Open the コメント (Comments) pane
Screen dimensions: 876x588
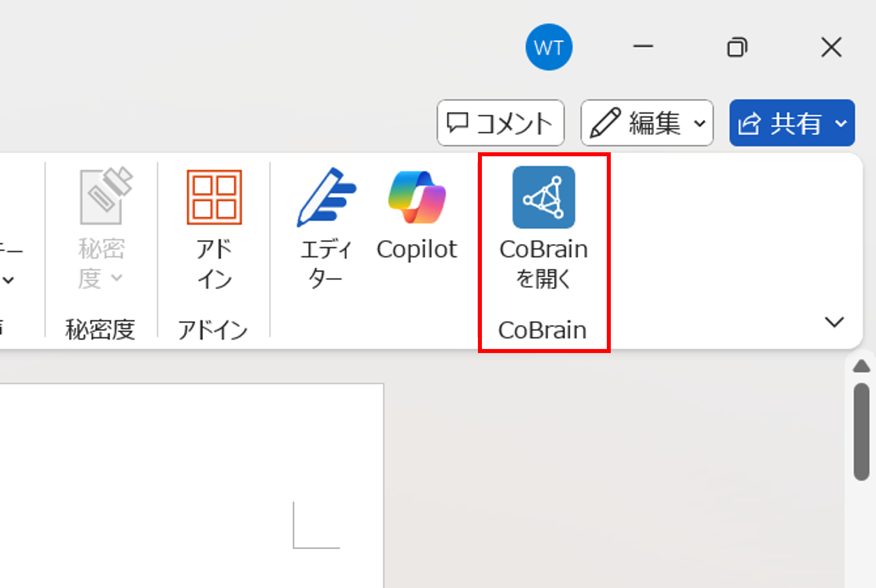[501, 122]
